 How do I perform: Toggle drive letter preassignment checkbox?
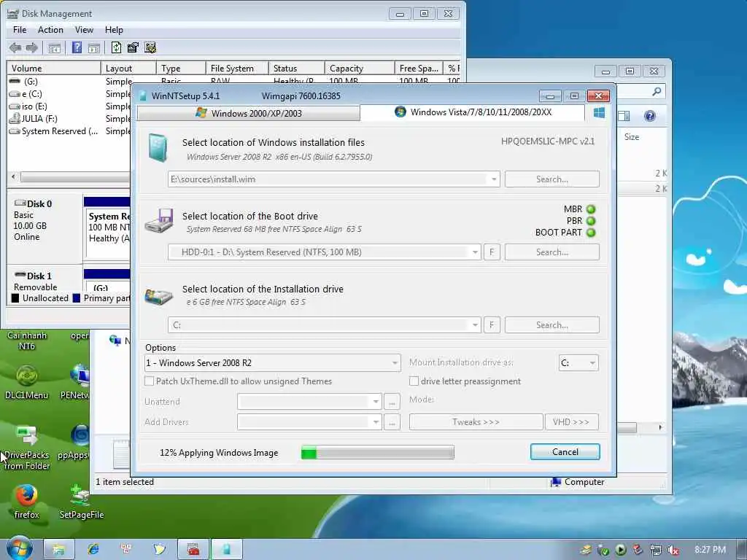coord(414,381)
